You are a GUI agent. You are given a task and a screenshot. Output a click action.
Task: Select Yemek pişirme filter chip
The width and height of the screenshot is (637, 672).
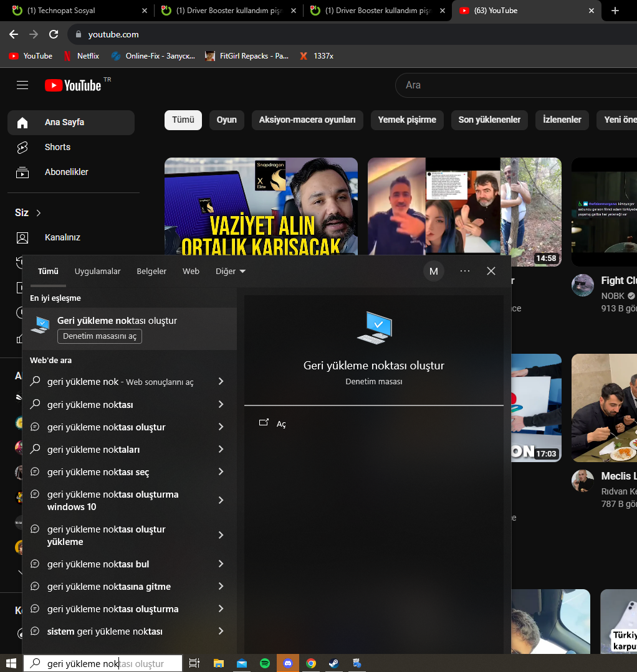tap(407, 120)
